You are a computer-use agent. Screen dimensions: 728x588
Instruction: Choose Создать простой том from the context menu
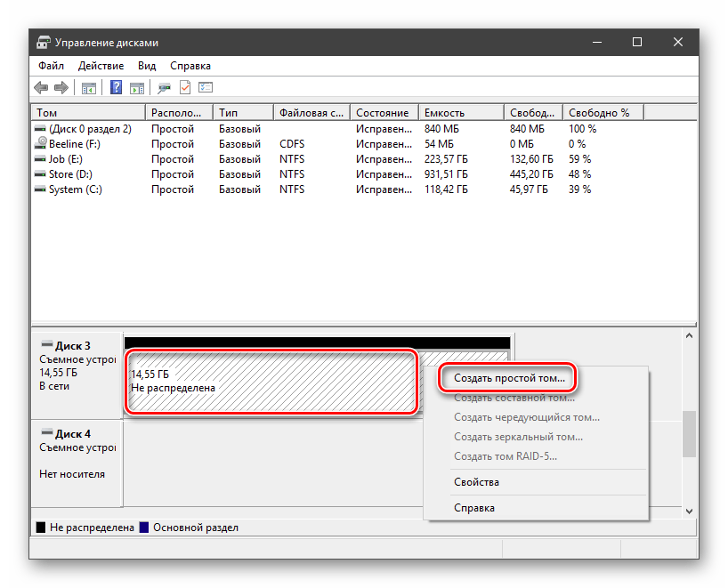509,377
